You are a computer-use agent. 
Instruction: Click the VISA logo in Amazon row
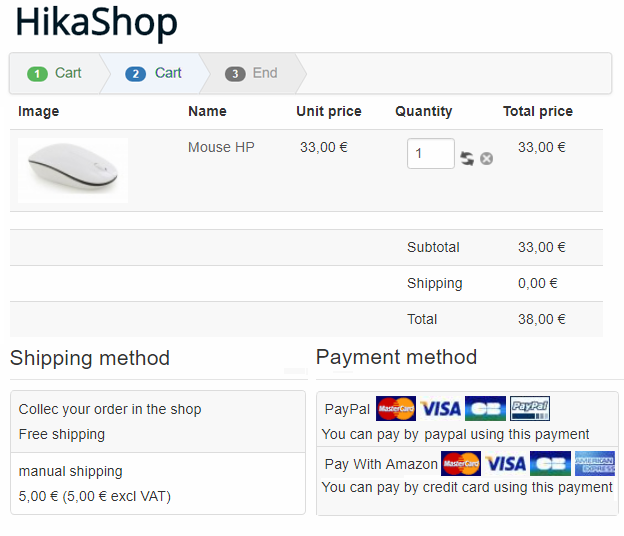(505, 463)
